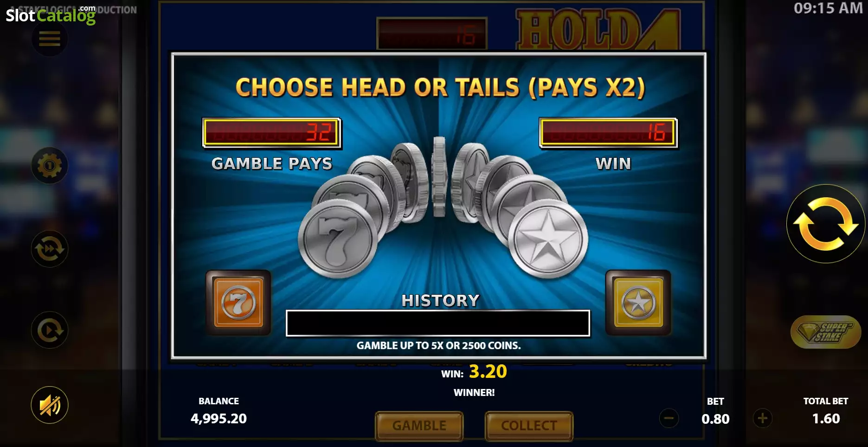The width and height of the screenshot is (868, 447).
Task: Open the hamburger menu
Action: pyautogui.click(x=50, y=39)
